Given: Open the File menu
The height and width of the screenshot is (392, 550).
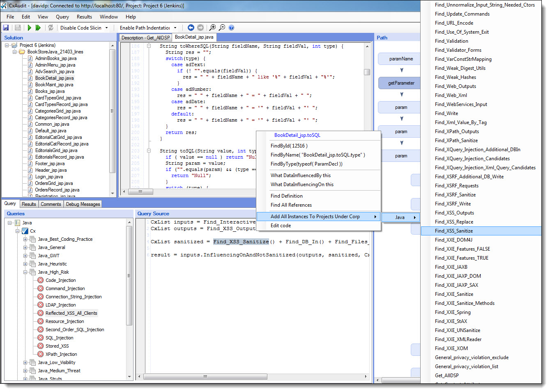Looking at the screenshot, I should (x=10, y=17).
